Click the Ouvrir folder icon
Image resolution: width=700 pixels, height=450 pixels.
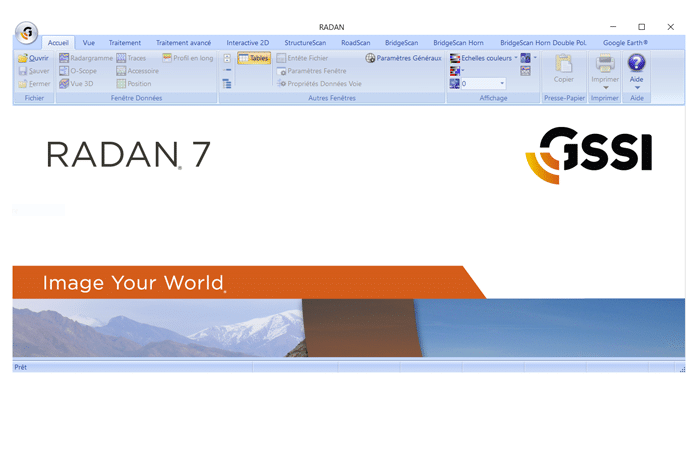tap(22, 58)
